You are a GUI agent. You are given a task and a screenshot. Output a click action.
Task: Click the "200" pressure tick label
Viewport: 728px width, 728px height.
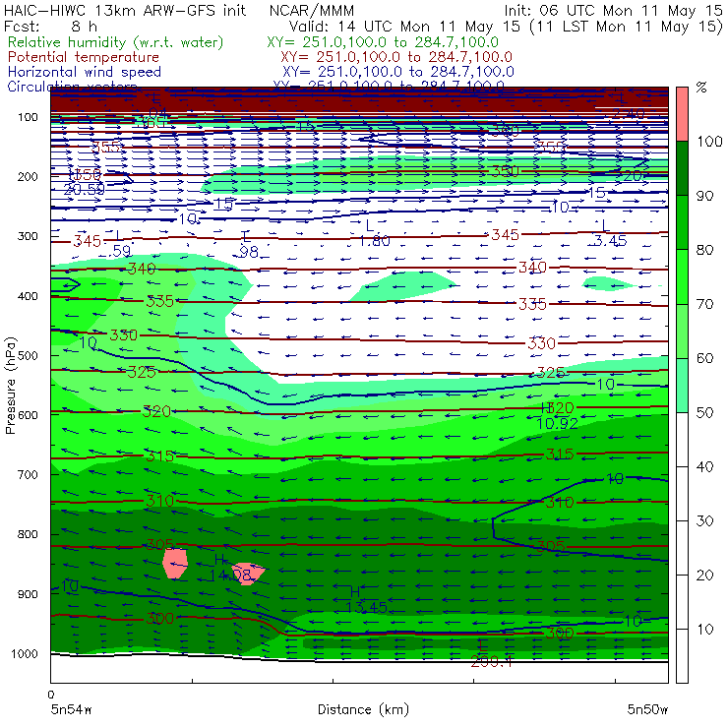(x=28, y=176)
